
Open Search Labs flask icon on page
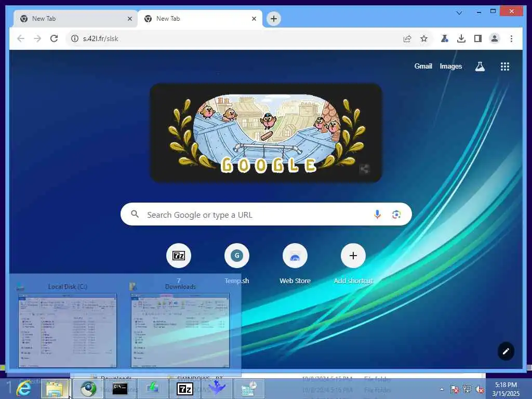480,66
